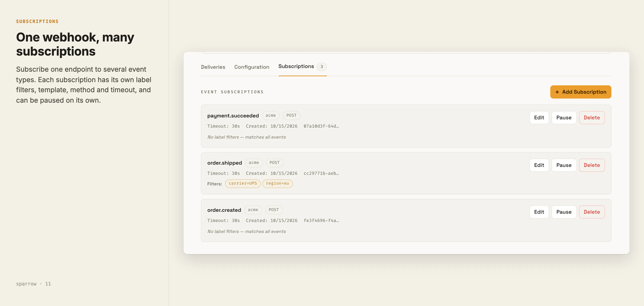Image resolution: width=644 pixels, height=306 pixels.
Task: Pause the order.created subscription
Action: [x=564, y=212]
